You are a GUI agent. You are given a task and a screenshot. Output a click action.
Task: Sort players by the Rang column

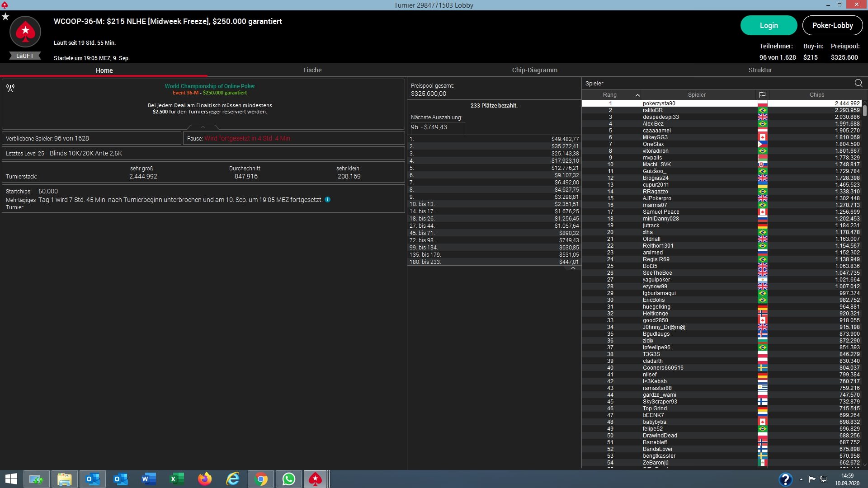609,95
